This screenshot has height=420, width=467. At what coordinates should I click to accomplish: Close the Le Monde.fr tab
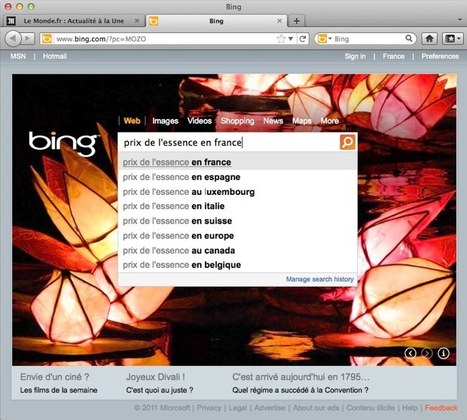click(137, 21)
